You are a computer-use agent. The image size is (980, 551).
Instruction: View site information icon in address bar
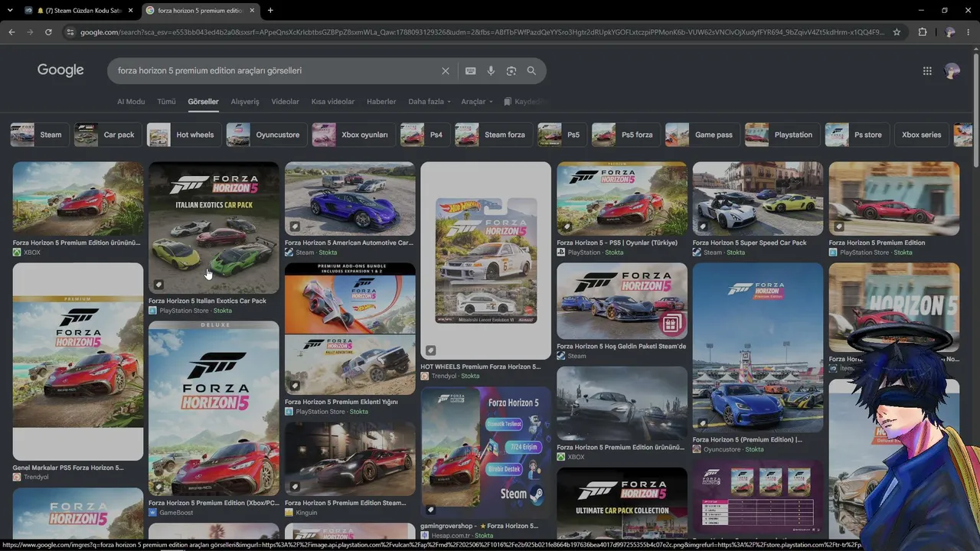[70, 32]
